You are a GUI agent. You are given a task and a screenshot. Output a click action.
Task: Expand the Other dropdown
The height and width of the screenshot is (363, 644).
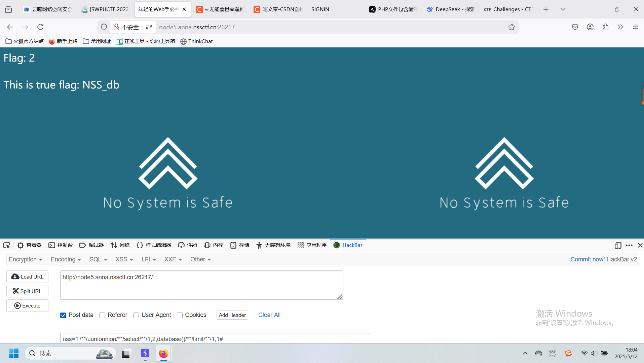[x=200, y=259]
